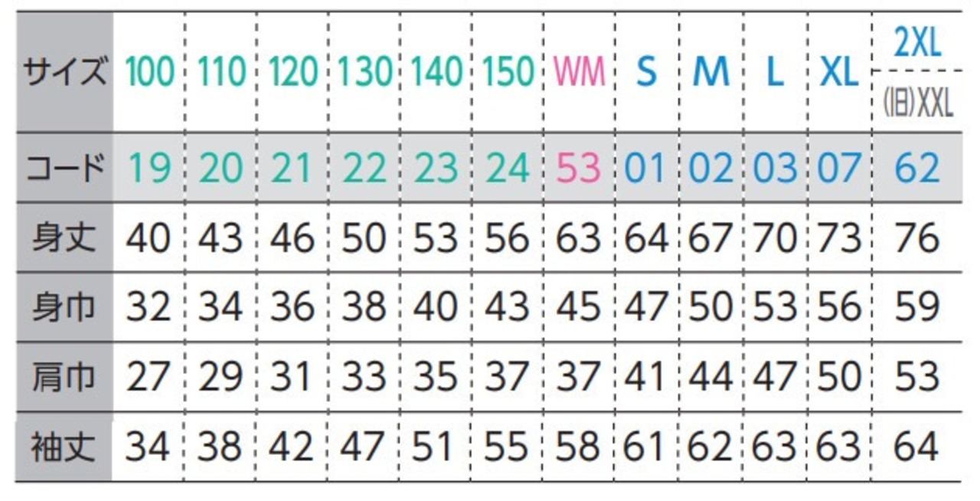Image resolution: width=980 pixels, height=501 pixels.
Task: Select the blue size S header
Action: point(646,72)
